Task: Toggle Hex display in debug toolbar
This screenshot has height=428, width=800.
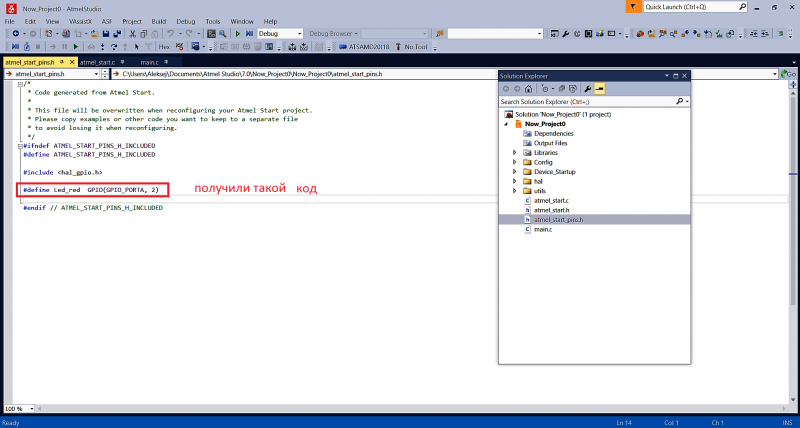Action: point(164,47)
